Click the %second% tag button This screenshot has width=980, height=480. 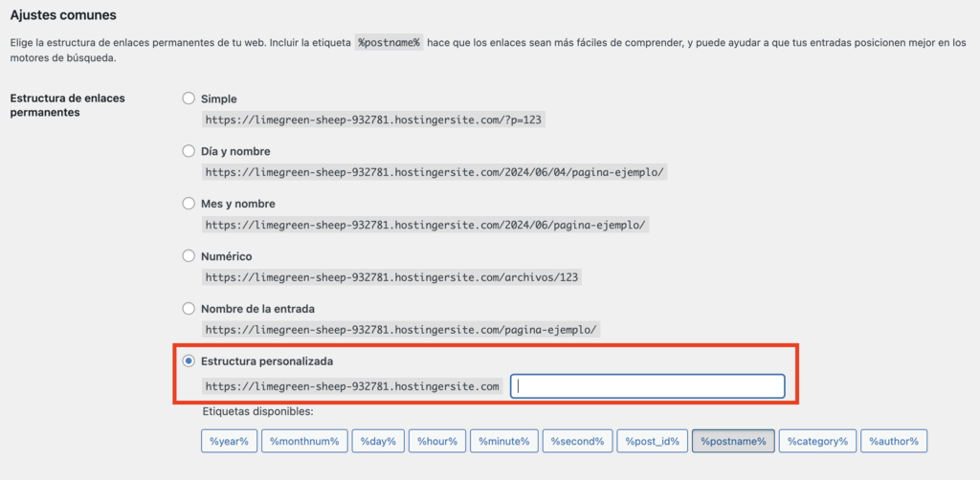click(577, 441)
